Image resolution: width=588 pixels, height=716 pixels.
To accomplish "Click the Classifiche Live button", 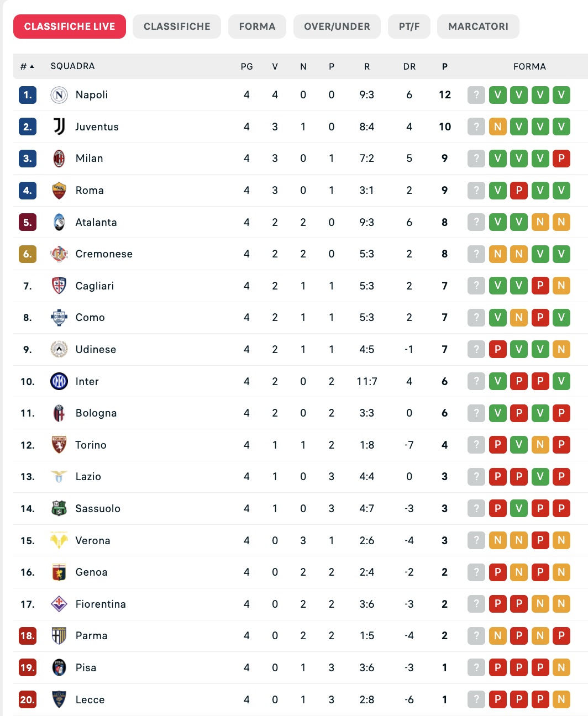I will pos(70,27).
